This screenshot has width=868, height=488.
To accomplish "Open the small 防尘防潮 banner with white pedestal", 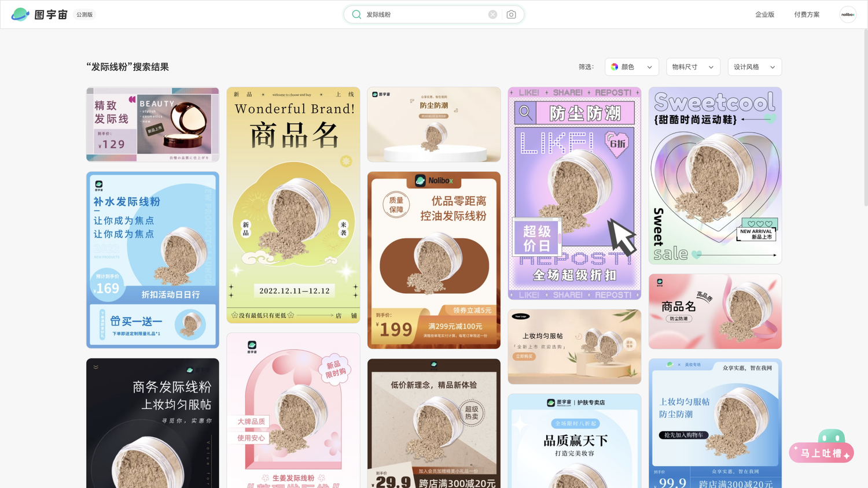I will point(434,124).
